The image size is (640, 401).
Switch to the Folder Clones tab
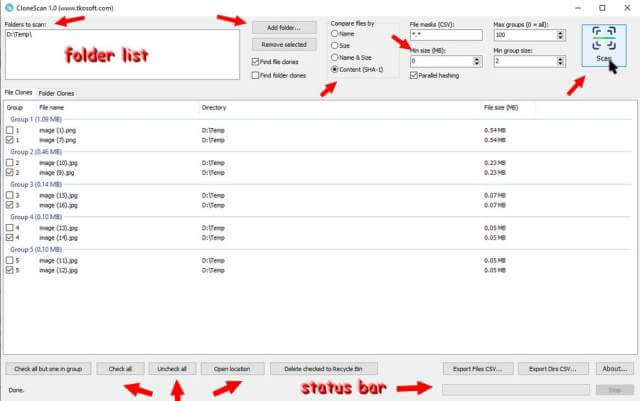56,94
